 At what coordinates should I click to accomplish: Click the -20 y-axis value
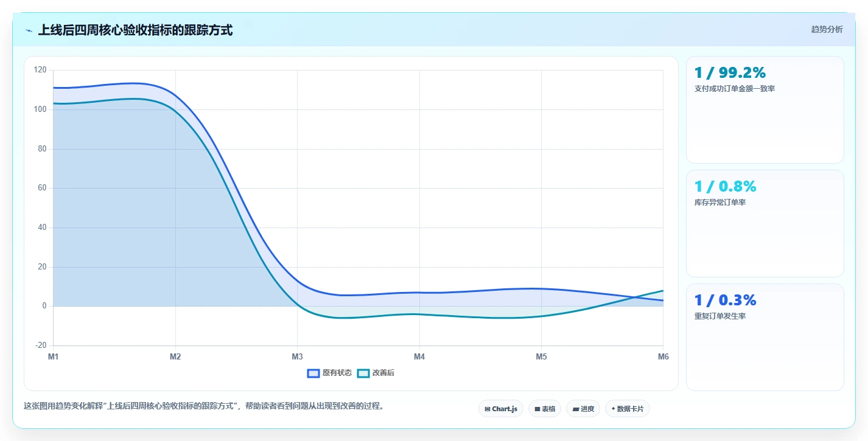coord(41,346)
